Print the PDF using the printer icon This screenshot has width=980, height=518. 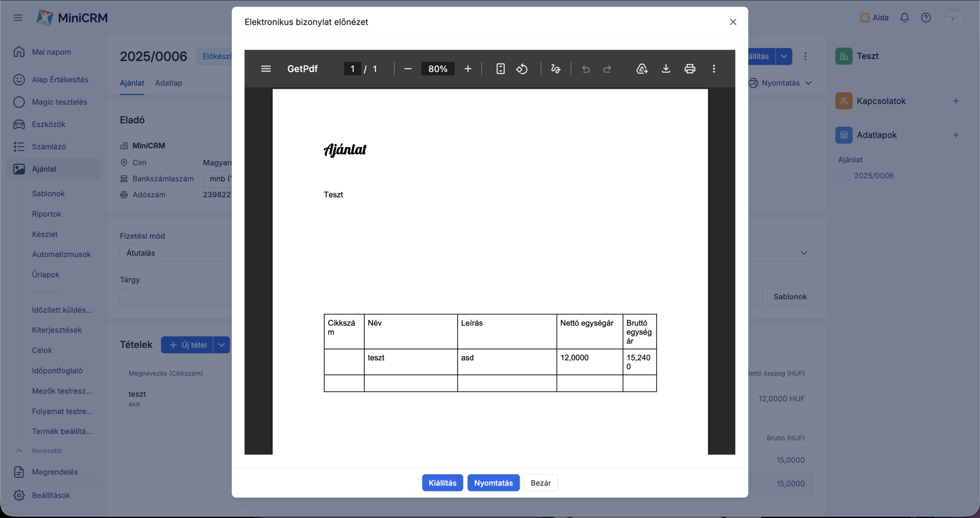690,69
